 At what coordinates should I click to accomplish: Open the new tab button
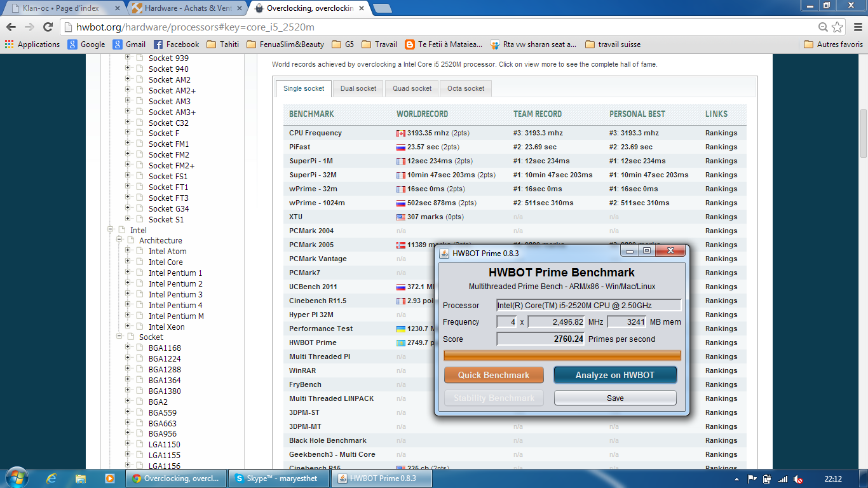382,8
